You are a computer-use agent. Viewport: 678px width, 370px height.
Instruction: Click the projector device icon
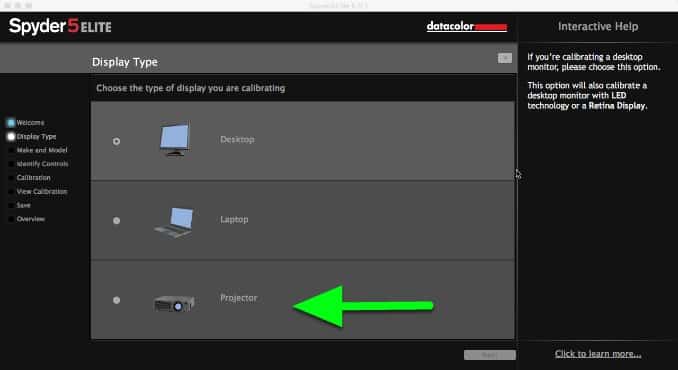174,303
